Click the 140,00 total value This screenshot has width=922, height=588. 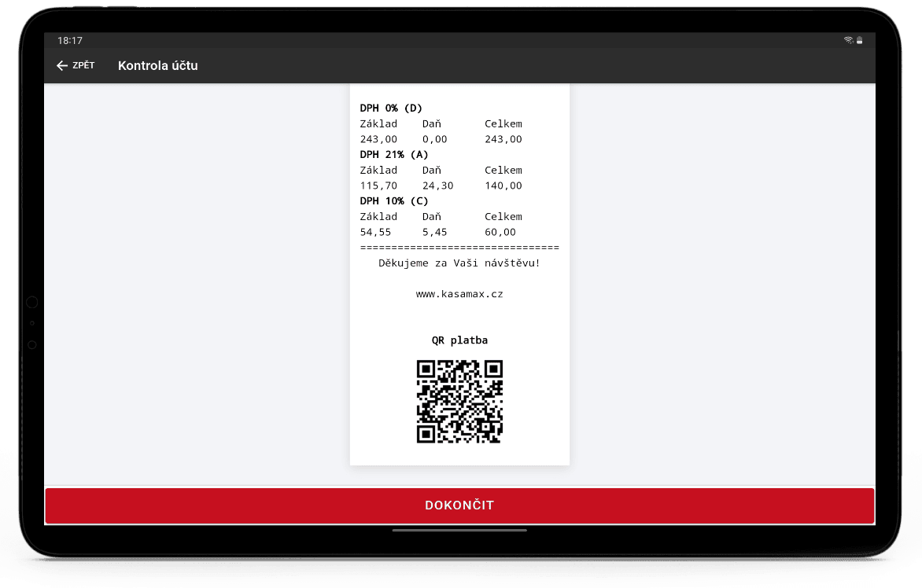(x=503, y=186)
